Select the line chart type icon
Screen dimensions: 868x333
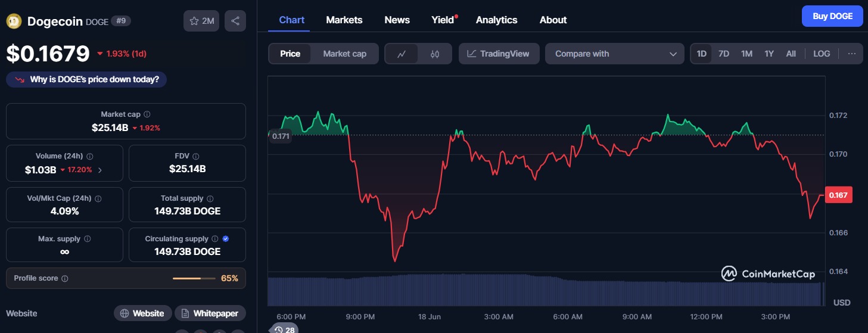point(402,54)
